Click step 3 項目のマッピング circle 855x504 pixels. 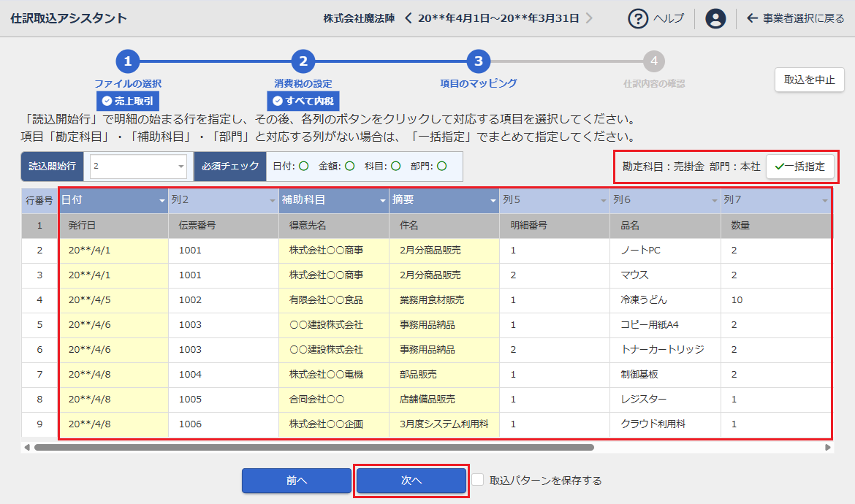click(478, 62)
